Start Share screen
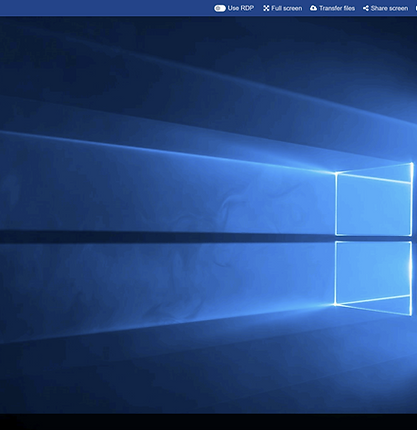This screenshot has height=430, width=417. coord(385,8)
